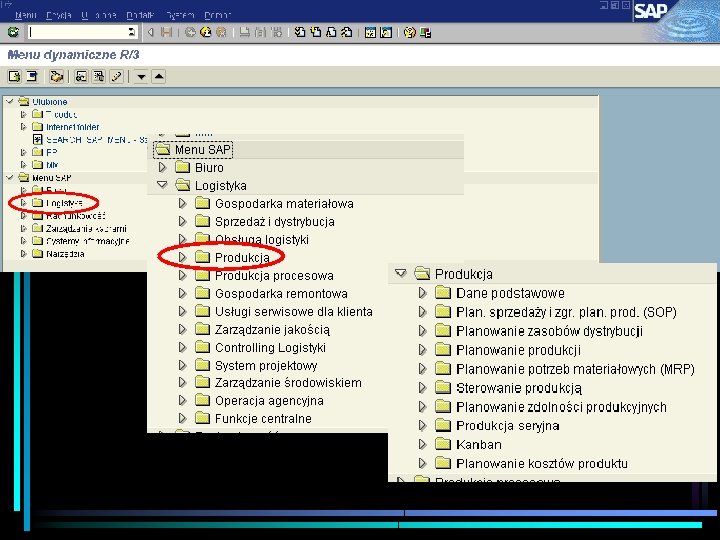Click the yellow Exit (log off) icon
The height and width of the screenshot is (540, 720).
pos(206,32)
